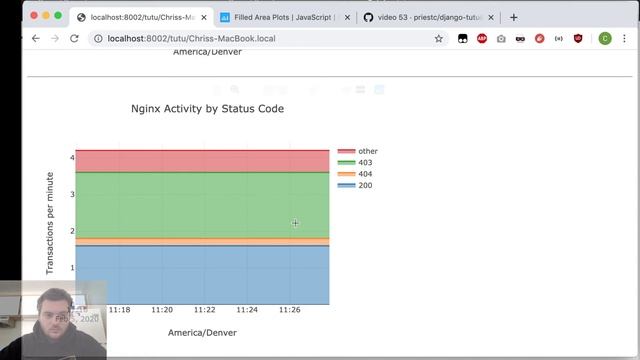Select the Zoom tool in chart modebar
Image resolution: width=640 pixels, height=360 pixels.
click(x=235, y=89)
